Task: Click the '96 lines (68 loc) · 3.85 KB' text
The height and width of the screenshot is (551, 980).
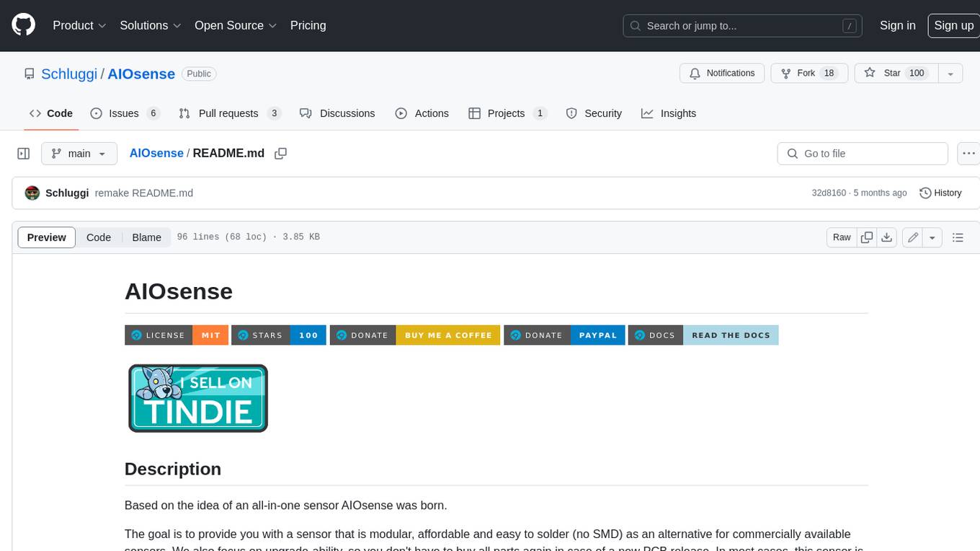Action: [x=249, y=237]
